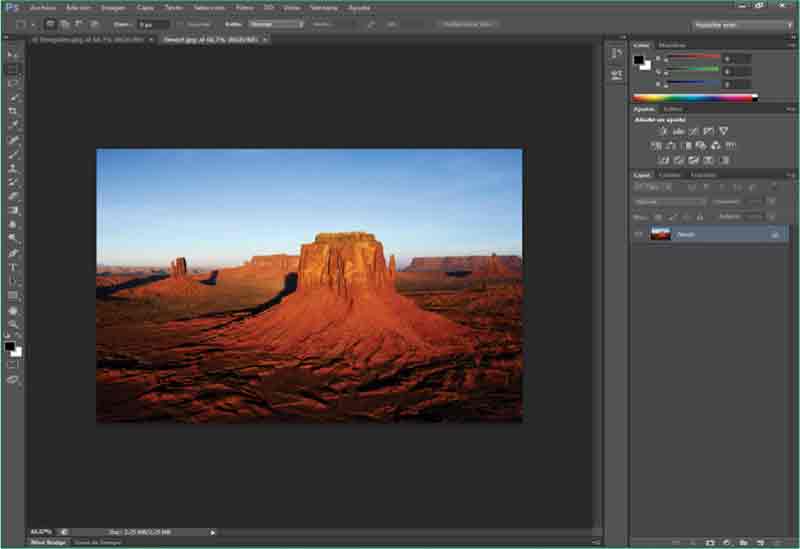Open the workspace switcher dropdown at top right
Viewport: 800px width, 549px height.
click(730, 24)
